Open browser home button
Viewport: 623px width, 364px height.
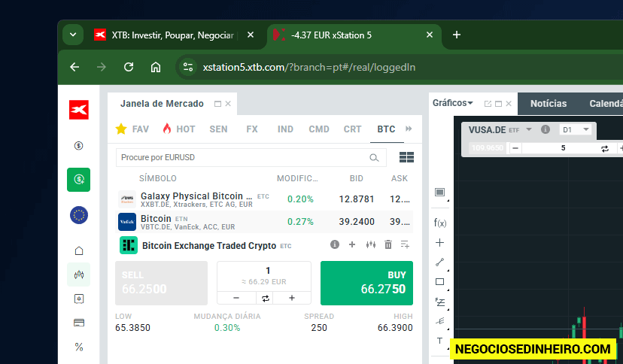155,67
